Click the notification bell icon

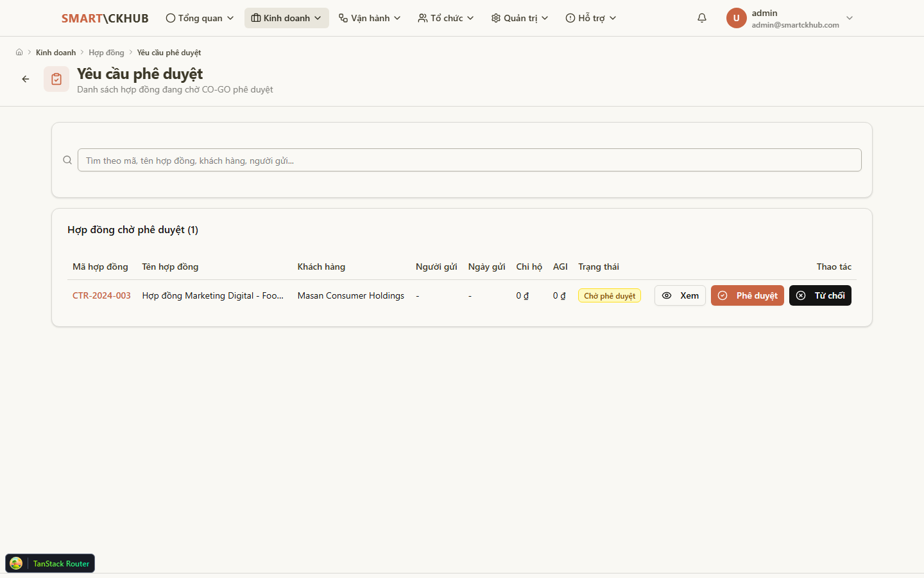click(x=702, y=18)
